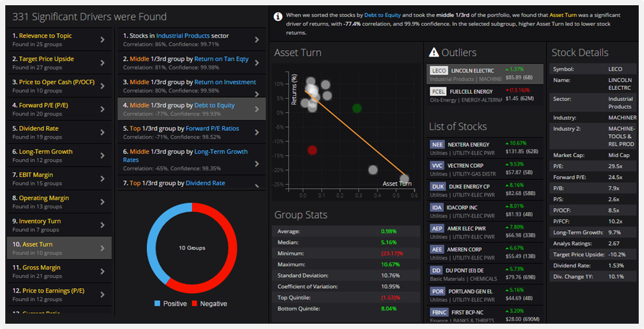
Task: Select driver 11 Gross Margin
Action: click(59, 271)
